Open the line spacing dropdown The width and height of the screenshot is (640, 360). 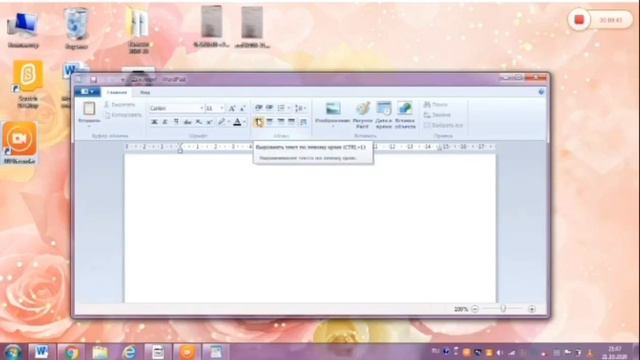[301, 108]
